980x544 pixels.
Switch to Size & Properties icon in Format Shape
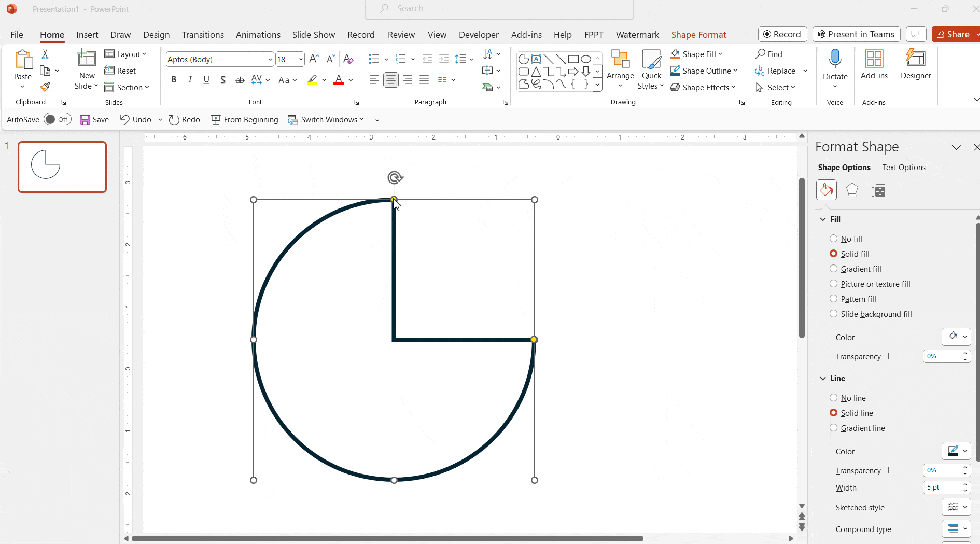click(x=879, y=190)
